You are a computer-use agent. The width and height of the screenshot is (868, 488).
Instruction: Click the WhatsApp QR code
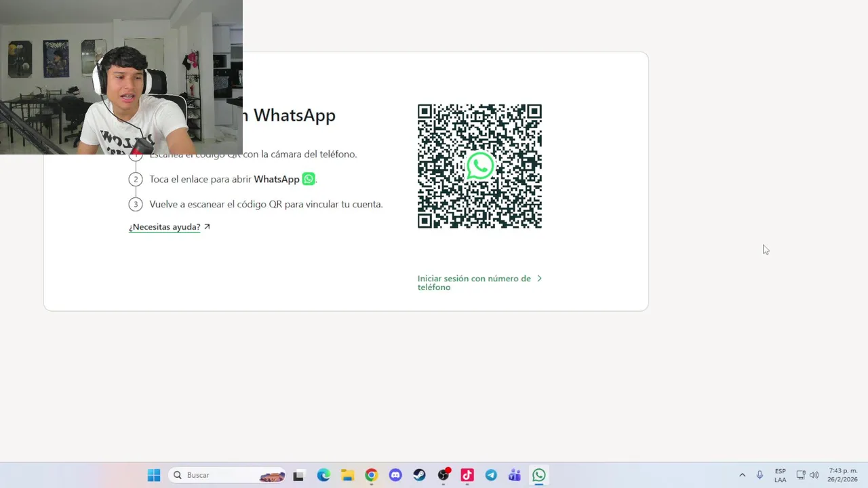[x=479, y=166]
